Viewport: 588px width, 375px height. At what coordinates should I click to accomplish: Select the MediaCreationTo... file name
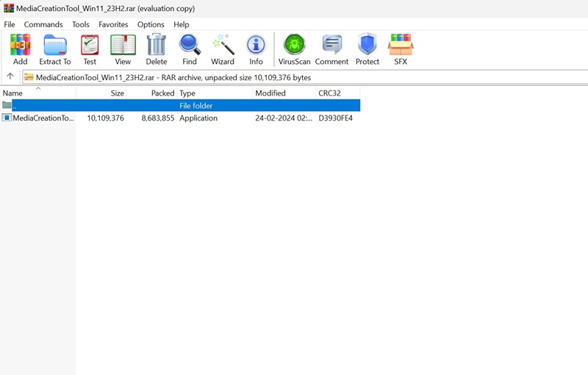(43, 118)
